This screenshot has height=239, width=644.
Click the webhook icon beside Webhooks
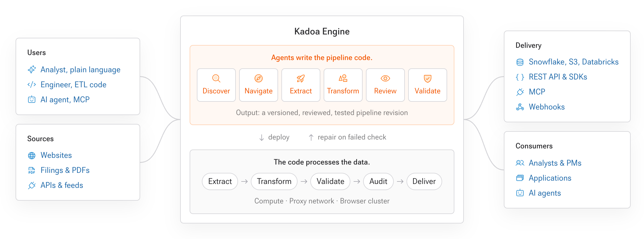(x=520, y=107)
